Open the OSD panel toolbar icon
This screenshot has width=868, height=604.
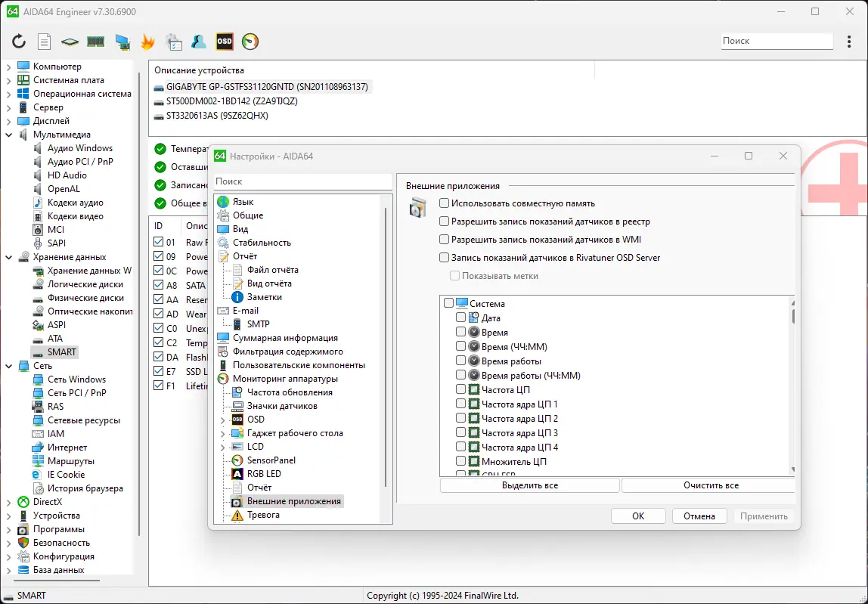[225, 42]
